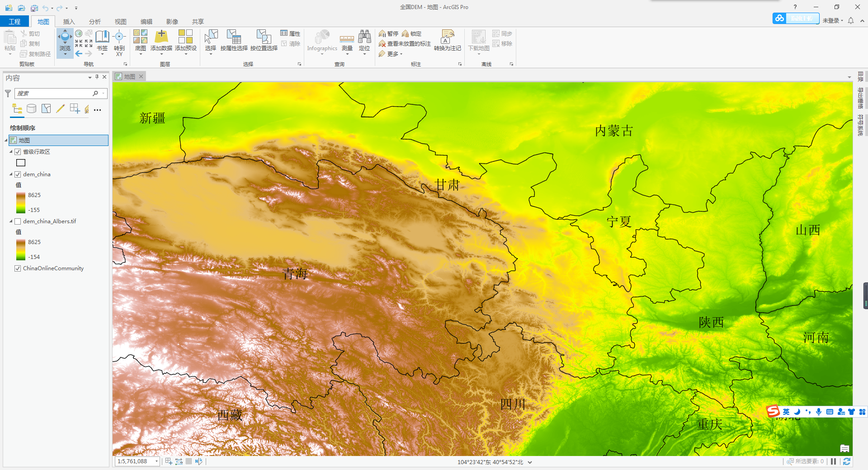Image resolution: width=868 pixels, height=470 pixels.
Task: Open 按属性选择 (Select By Attributes)
Action: point(234,41)
